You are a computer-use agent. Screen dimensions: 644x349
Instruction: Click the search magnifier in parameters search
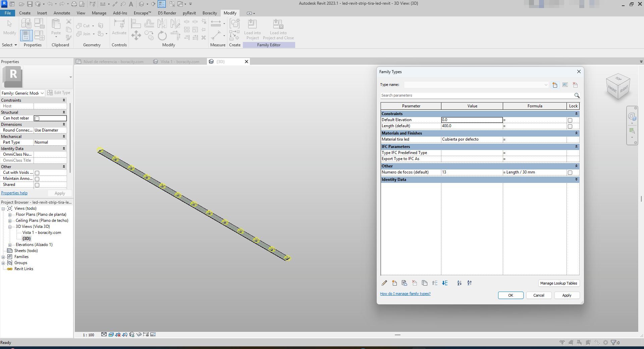click(x=577, y=96)
